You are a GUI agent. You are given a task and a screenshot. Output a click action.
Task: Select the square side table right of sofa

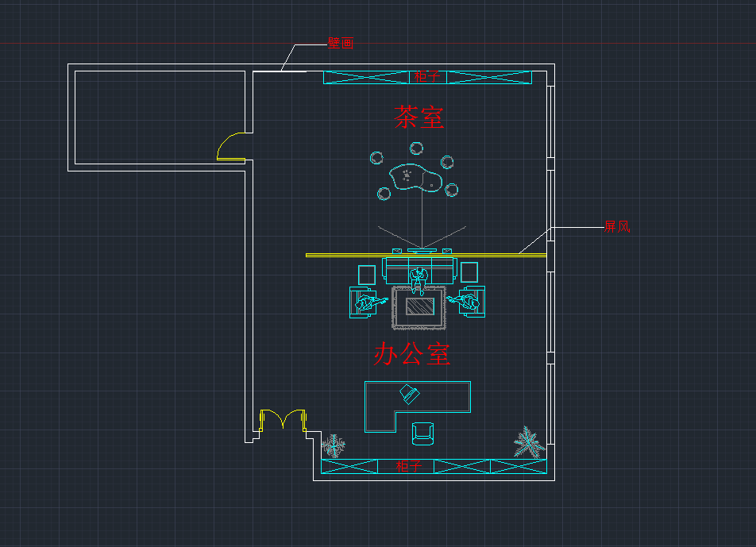coord(469,272)
